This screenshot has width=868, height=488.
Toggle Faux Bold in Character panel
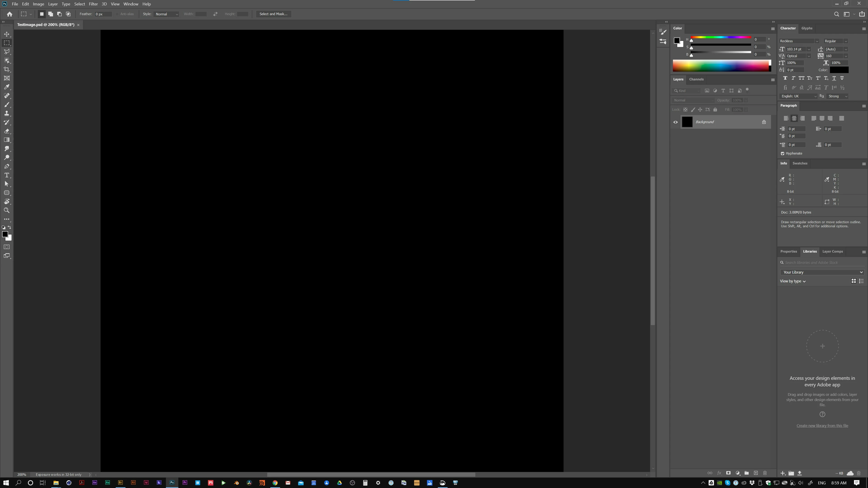(785, 78)
